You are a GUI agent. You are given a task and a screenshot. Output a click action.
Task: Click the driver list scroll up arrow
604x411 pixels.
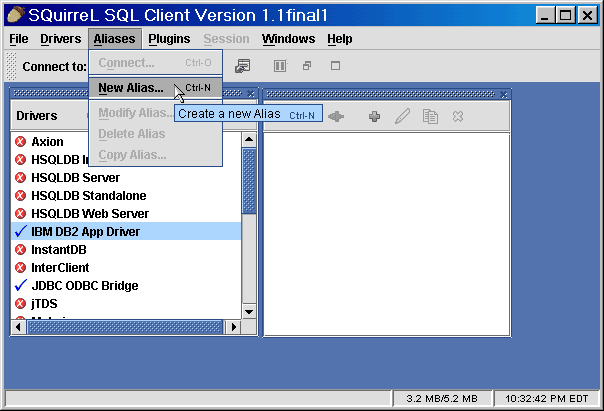pos(249,139)
